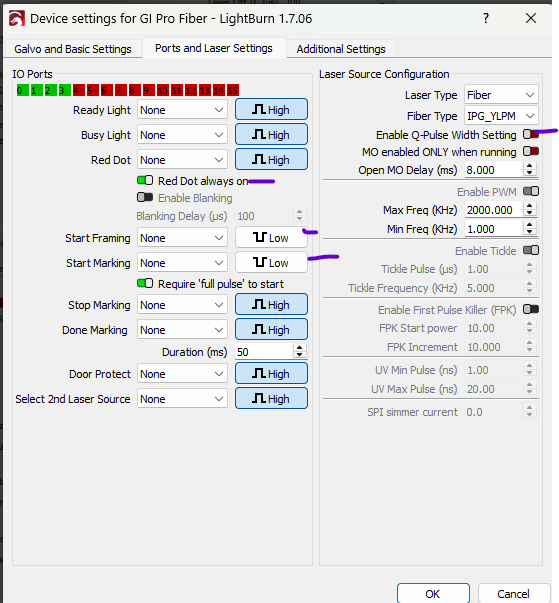Click IO port indicator 3

(x=64, y=90)
